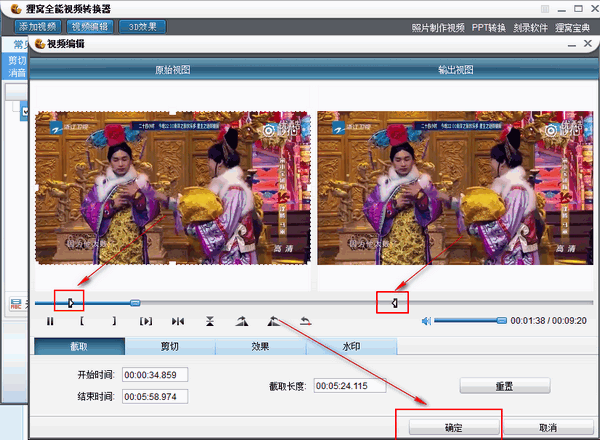Click the playback progress slider thumb

pyautogui.click(x=135, y=303)
